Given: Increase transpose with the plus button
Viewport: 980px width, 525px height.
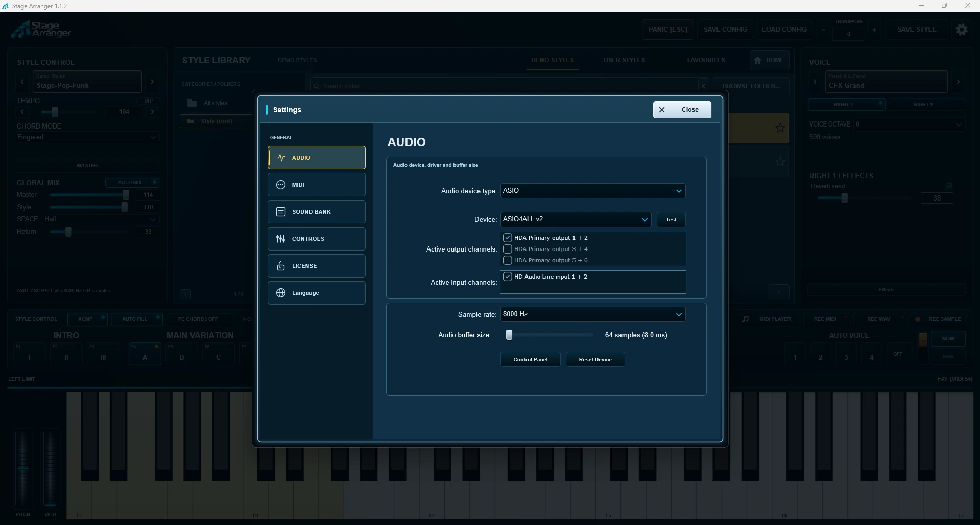Looking at the screenshot, I should tap(874, 30).
